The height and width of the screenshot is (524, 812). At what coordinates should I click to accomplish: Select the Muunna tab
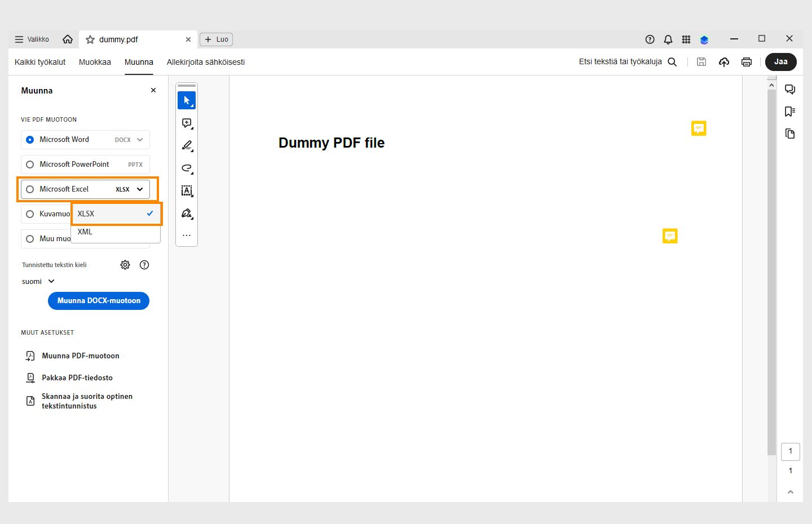(x=139, y=62)
